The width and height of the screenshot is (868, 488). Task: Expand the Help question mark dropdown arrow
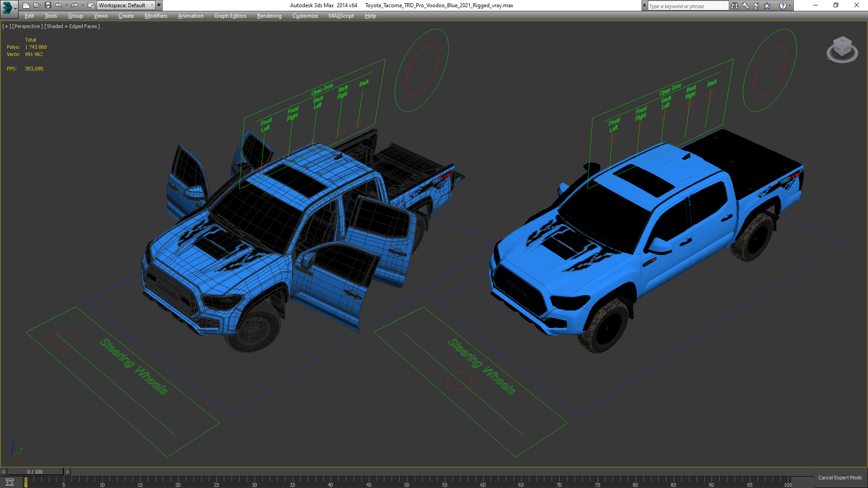tap(790, 5)
